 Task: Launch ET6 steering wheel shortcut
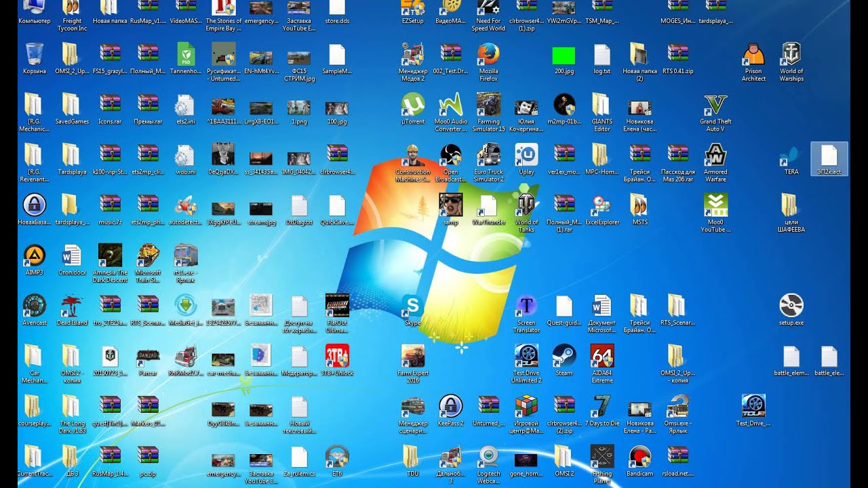pos(337,461)
